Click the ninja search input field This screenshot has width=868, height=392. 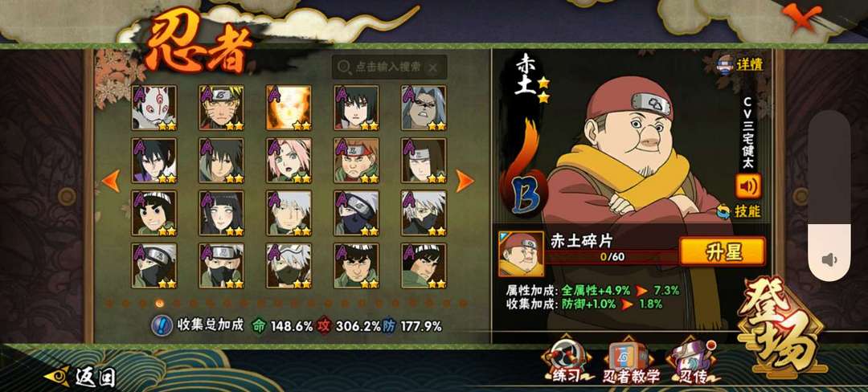[390, 67]
